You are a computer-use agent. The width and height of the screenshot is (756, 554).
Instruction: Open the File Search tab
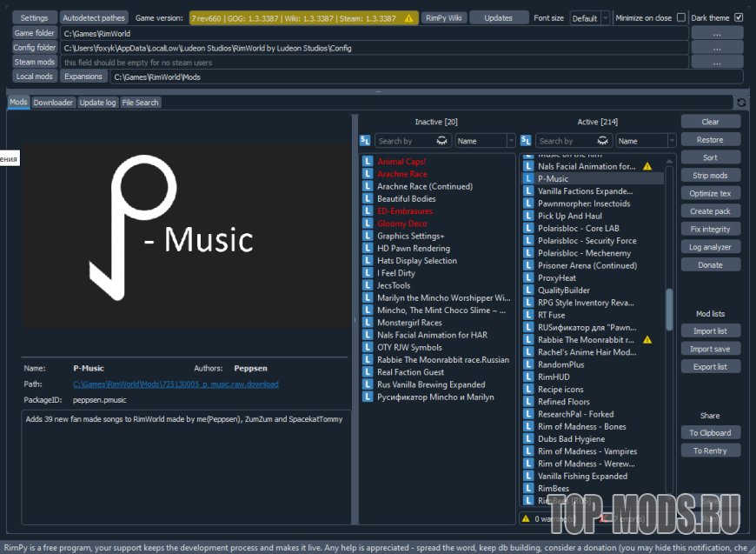click(140, 103)
